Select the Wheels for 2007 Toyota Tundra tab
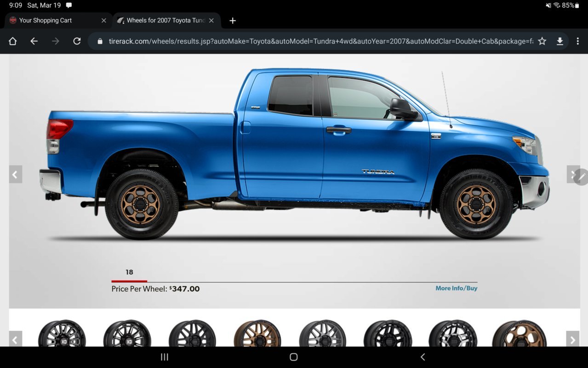 tap(166, 20)
